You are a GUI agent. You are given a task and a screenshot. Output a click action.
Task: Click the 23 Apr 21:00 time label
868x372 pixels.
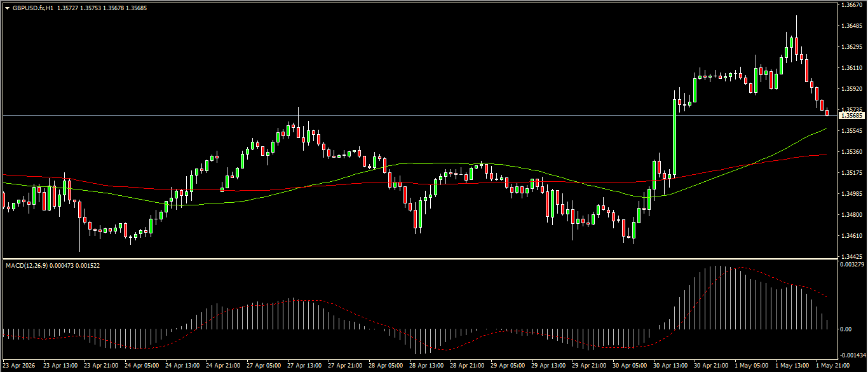tap(101, 366)
